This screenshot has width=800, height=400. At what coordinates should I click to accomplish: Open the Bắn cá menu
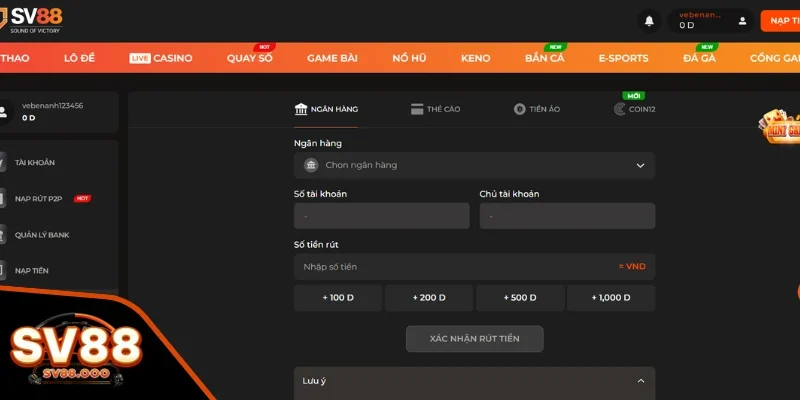(x=544, y=58)
